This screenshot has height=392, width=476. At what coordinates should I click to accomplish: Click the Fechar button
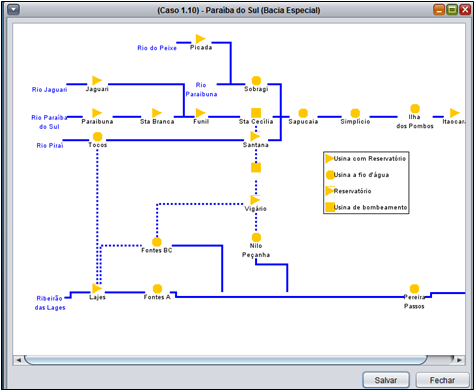pos(442,380)
